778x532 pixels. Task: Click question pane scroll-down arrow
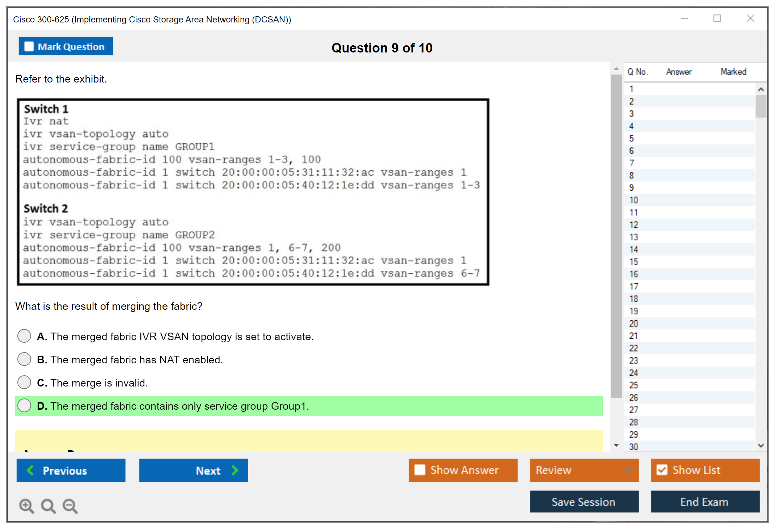tap(616, 445)
